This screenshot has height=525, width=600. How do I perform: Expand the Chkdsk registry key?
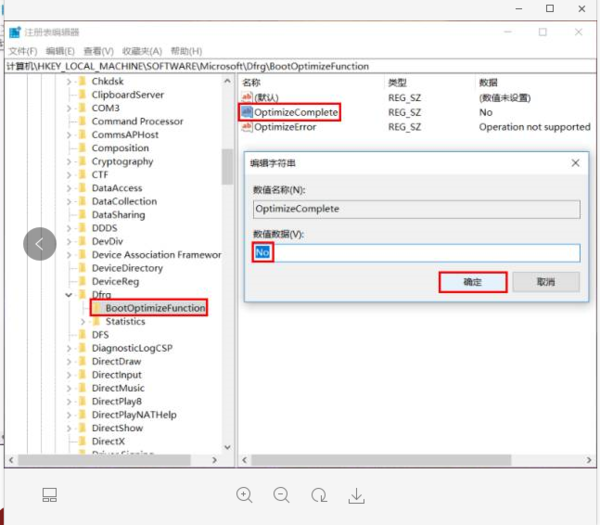click(x=69, y=81)
